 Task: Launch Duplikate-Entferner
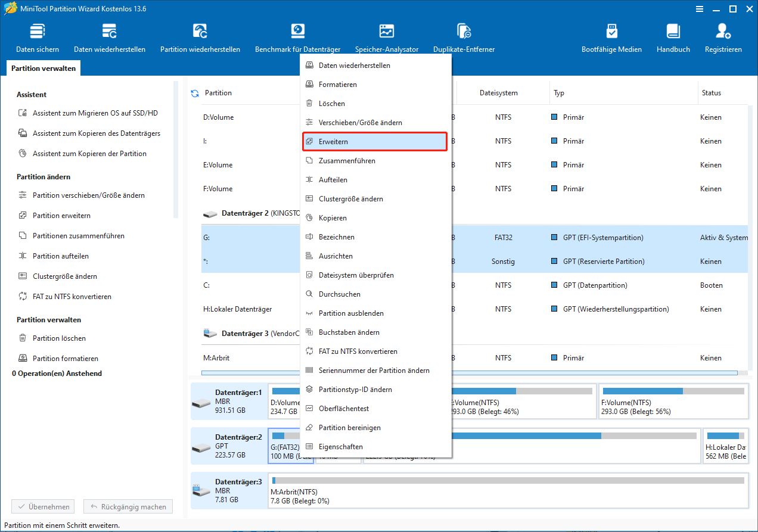[x=464, y=38]
